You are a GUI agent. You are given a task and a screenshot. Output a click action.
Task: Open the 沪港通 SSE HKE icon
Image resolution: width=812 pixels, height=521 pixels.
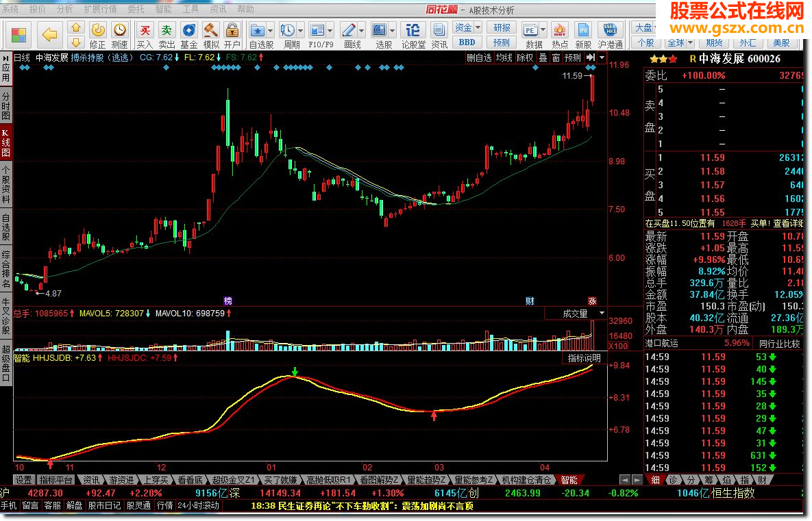coord(610,30)
